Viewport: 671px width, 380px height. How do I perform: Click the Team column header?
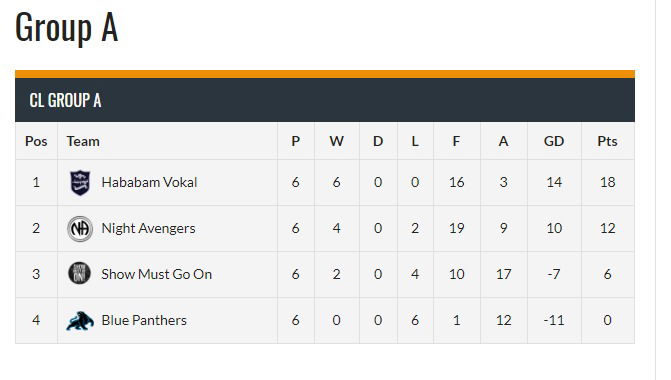(83, 141)
